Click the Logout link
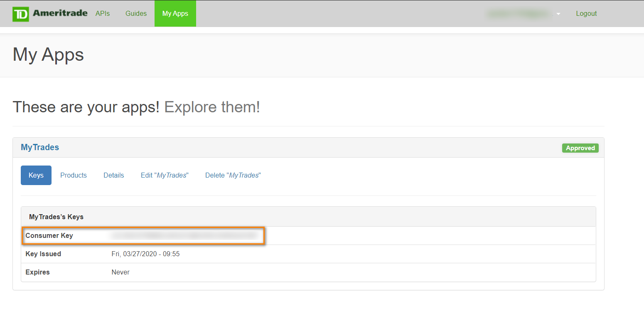This screenshot has height=314, width=644. click(x=586, y=14)
